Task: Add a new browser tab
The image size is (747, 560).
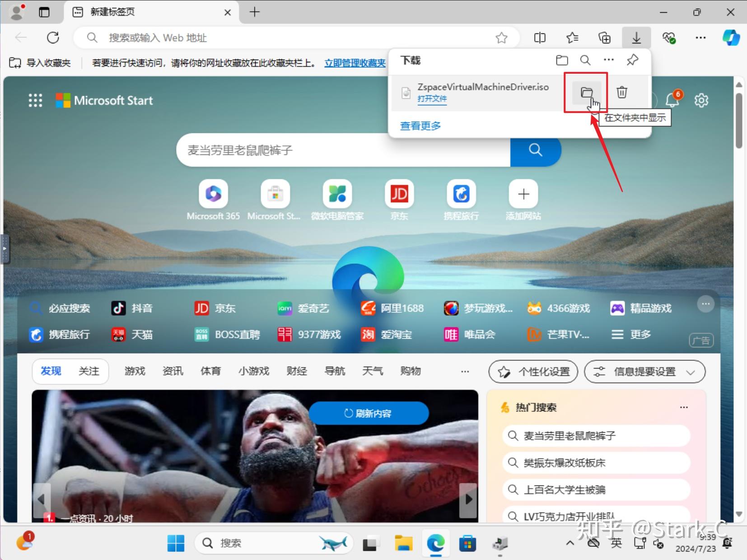Action: [x=255, y=12]
